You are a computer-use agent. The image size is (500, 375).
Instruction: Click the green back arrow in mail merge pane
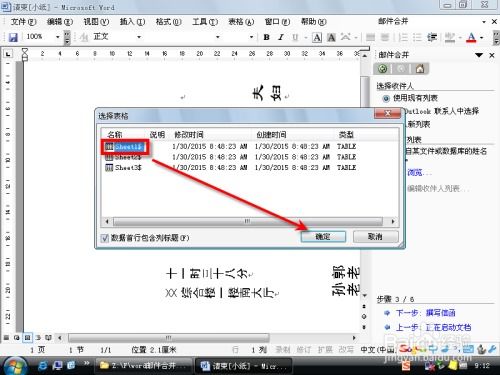pos(383,69)
